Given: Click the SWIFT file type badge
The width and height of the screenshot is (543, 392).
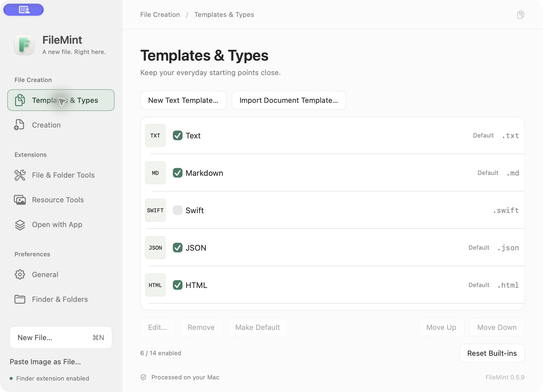Looking at the screenshot, I should (x=155, y=210).
